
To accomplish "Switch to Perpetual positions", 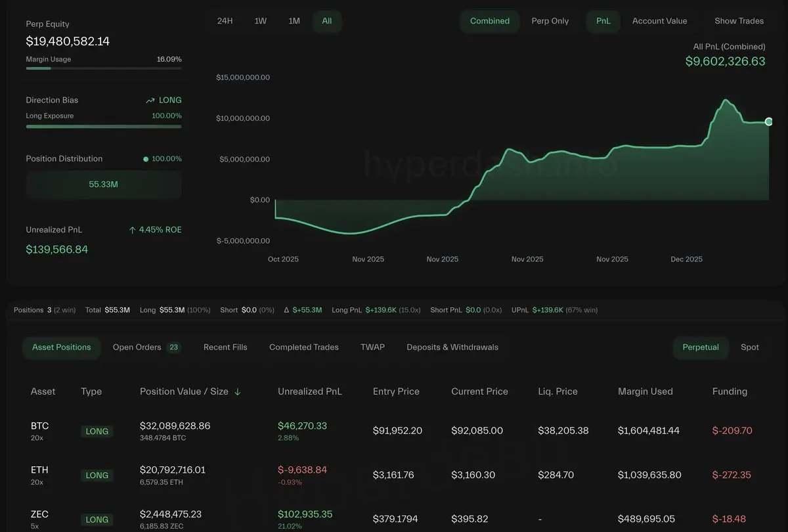I will 701,347.
